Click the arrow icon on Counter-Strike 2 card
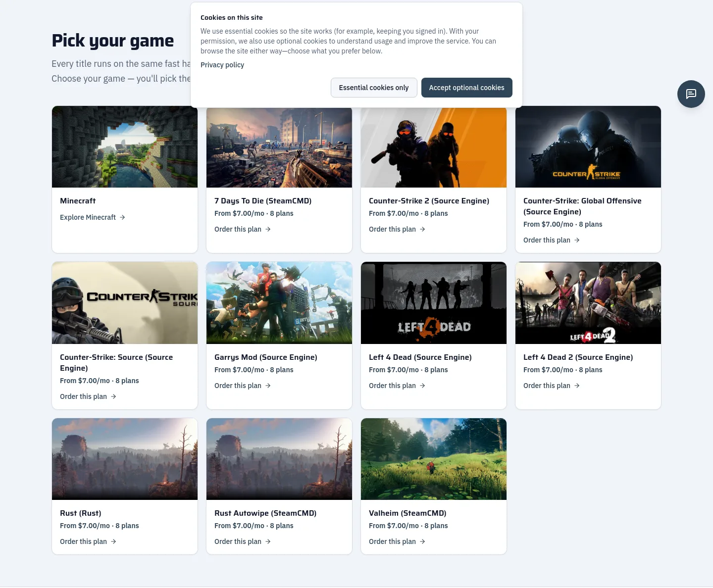 [422, 229]
